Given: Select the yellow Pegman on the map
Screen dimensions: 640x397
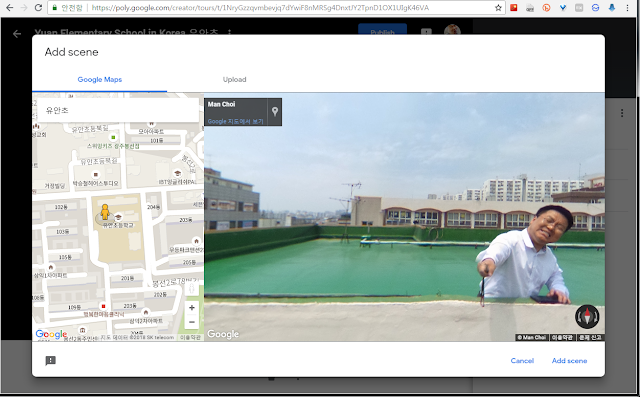Looking at the screenshot, I should 105,213.
